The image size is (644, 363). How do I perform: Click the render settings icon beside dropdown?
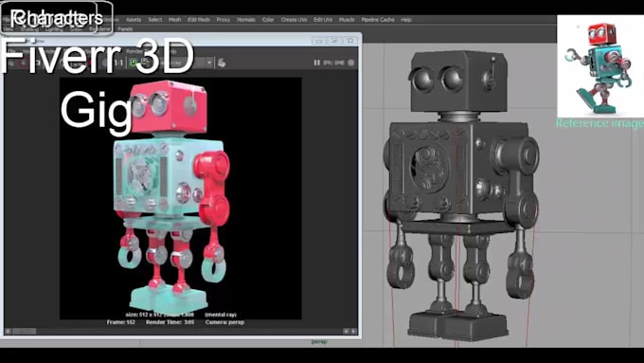pos(222,63)
